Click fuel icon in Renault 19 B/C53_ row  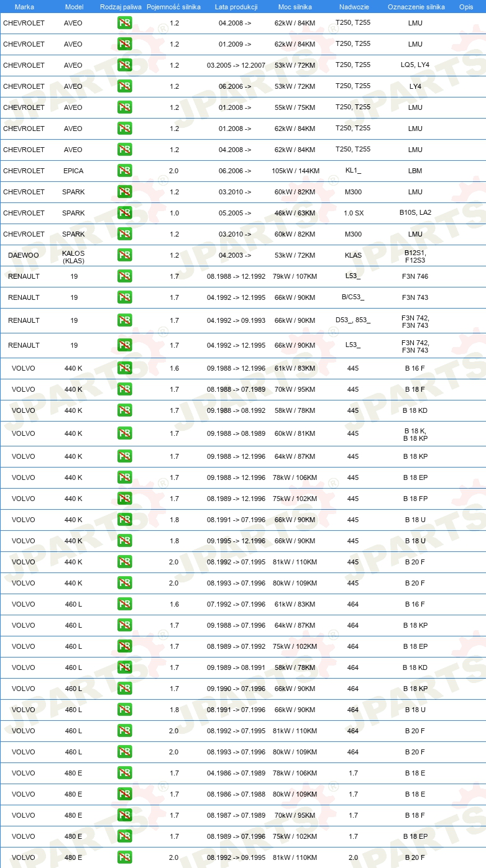tap(124, 297)
